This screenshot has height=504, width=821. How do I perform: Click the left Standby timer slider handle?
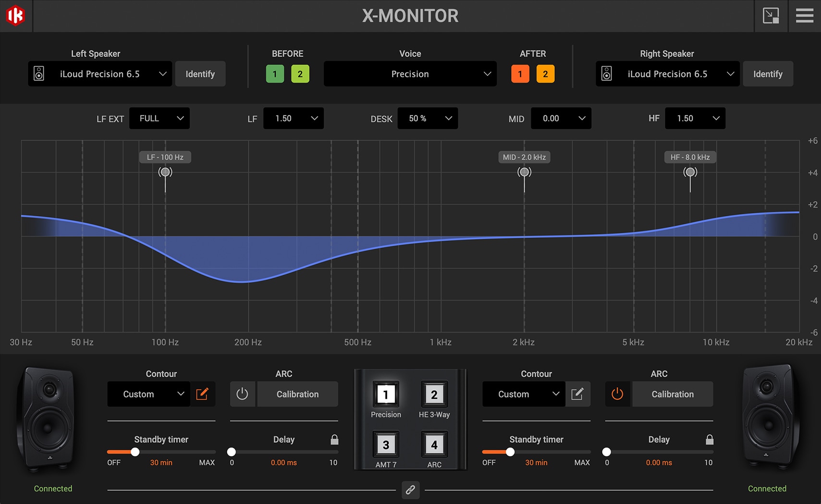click(x=135, y=452)
